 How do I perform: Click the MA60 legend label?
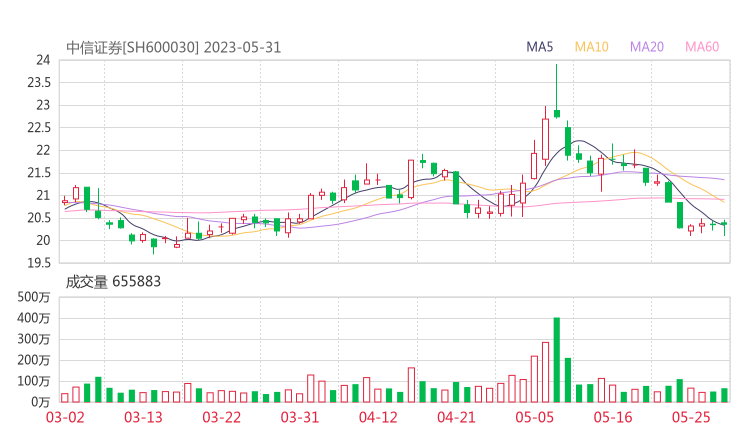click(702, 47)
